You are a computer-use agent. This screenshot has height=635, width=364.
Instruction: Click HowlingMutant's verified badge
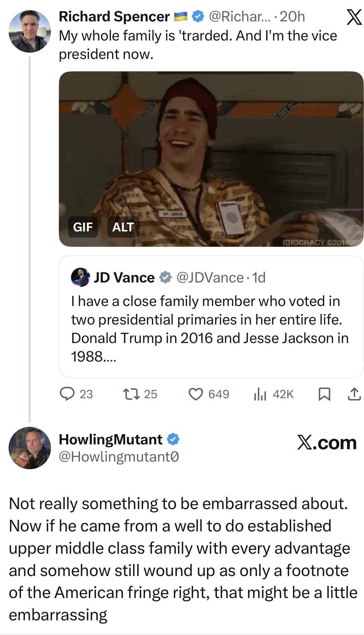click(x=173, y=439)
